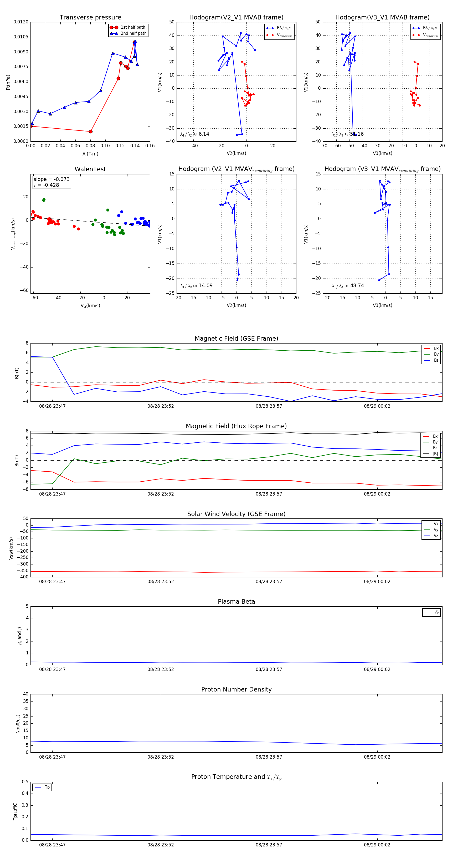This screenshot has height=868, width=473.
Task: Click the 'Np(#/cc)' y-axis label
Action: pos(18,724)
